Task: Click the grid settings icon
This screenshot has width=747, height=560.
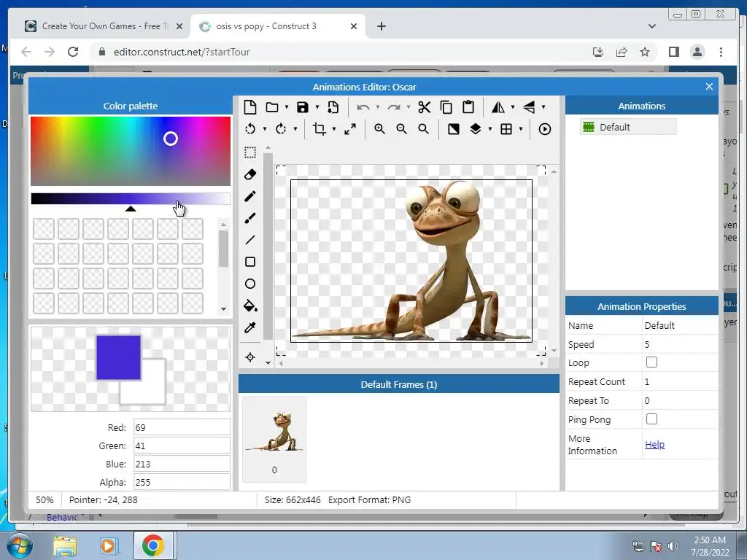Action: click(506, 129)
